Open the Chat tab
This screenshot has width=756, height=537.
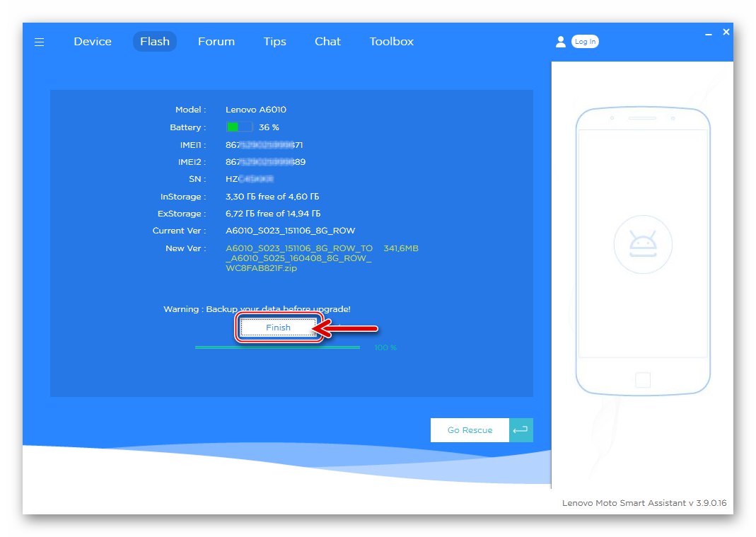tap(328, 42)
